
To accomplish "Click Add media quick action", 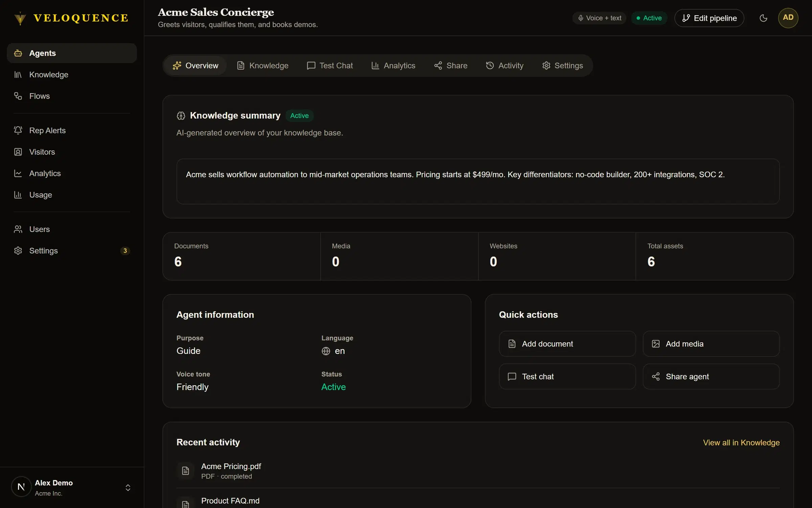I will click(711, 344).
